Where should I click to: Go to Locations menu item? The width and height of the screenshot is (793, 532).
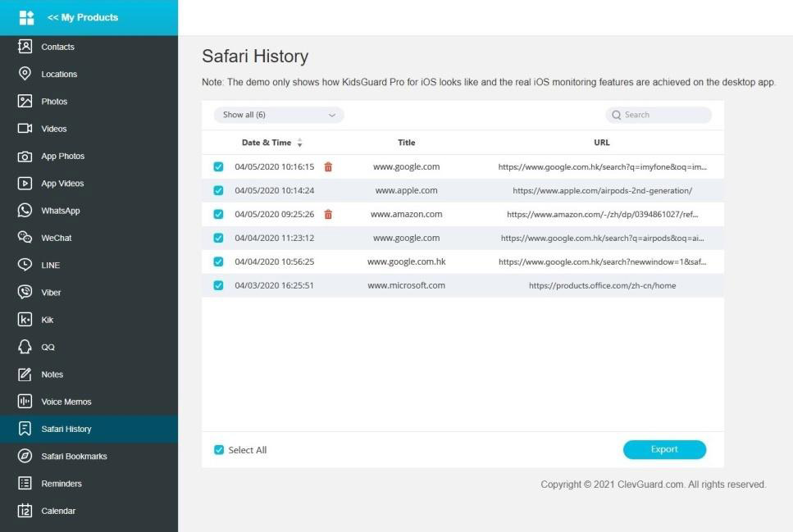(89, 74)
